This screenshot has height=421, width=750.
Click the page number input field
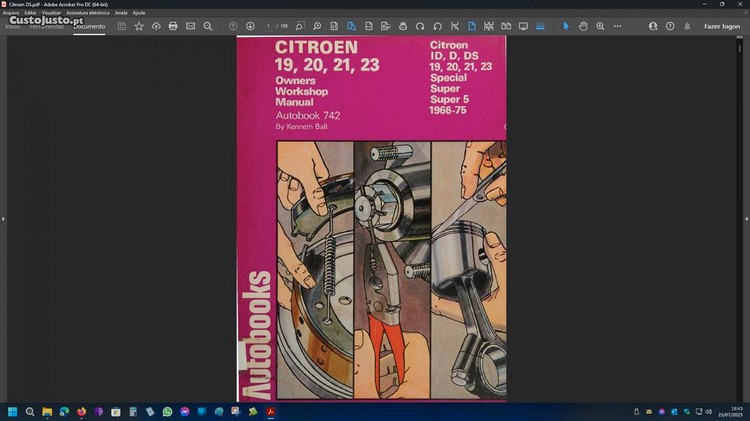pos(270,26)
